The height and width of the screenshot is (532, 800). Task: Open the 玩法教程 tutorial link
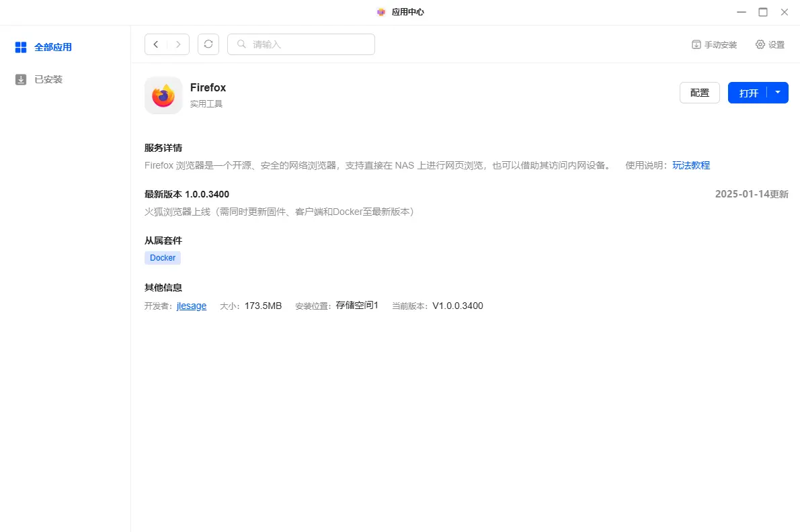click(691, 165)
